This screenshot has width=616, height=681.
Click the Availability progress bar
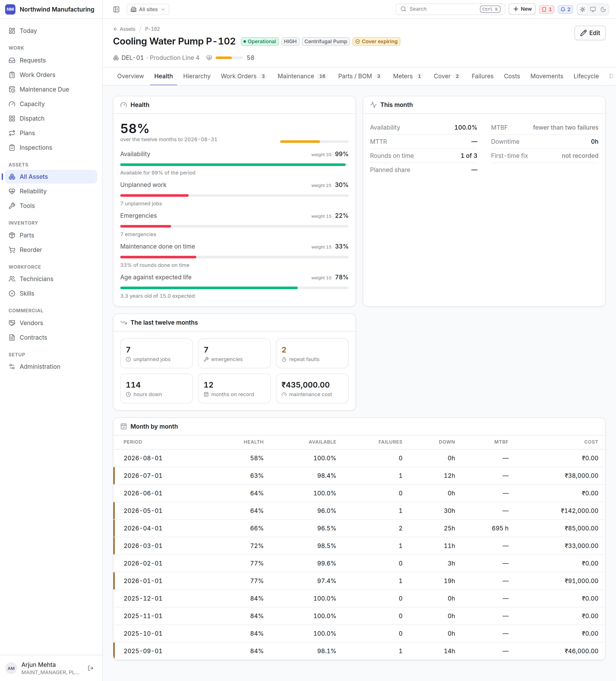pyautogui.click(x=234, y=165)
